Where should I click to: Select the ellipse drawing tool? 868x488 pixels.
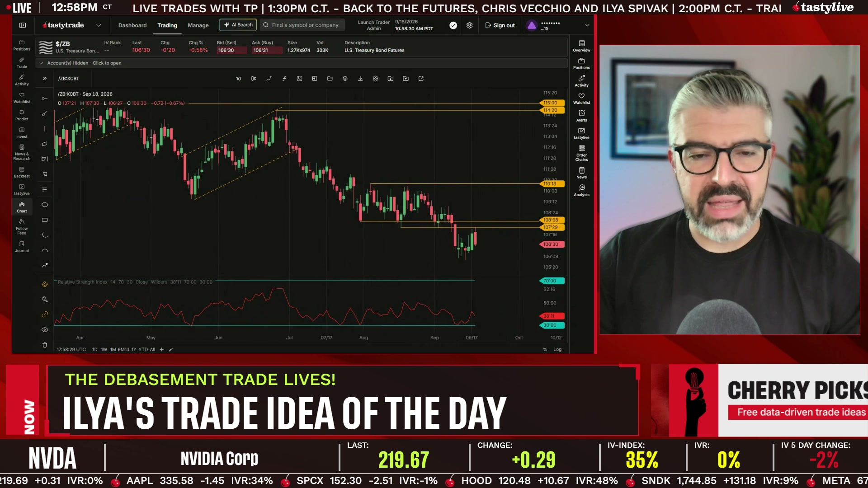coord(45,205)
